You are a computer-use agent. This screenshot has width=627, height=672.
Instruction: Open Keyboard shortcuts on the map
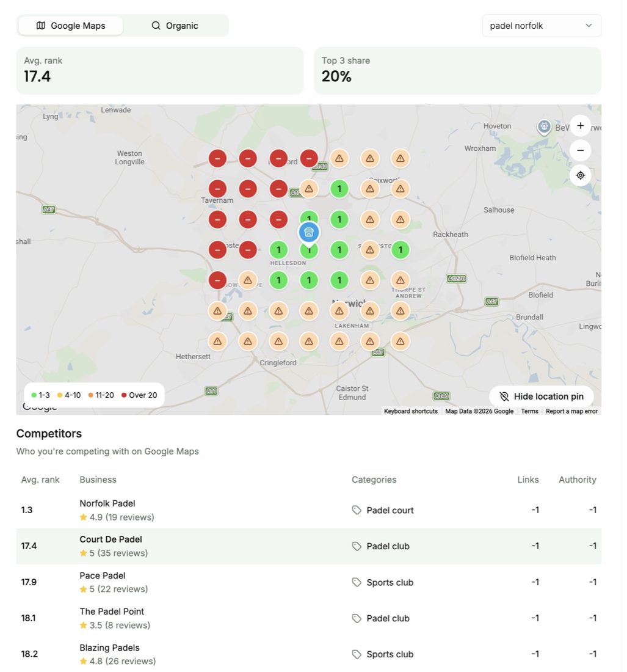pos(411,411)
